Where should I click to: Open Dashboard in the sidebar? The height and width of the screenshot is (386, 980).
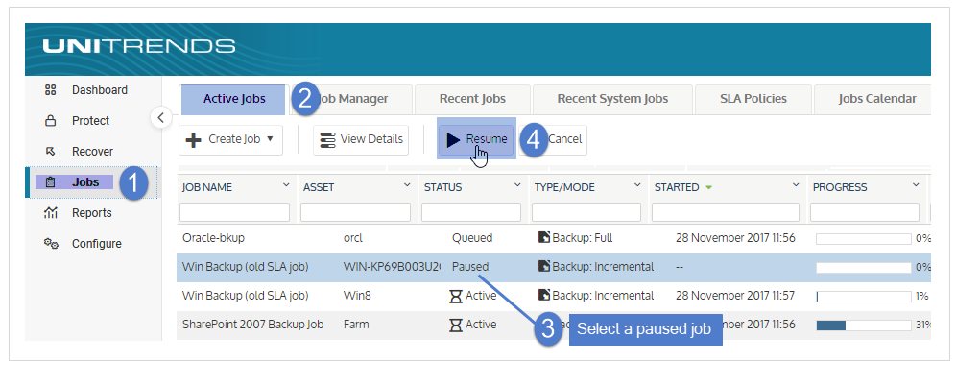point(100,90)
